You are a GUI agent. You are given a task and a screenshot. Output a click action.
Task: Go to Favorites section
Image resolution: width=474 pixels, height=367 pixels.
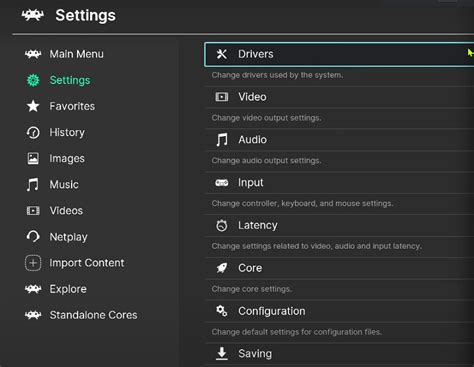click(72, 106)
